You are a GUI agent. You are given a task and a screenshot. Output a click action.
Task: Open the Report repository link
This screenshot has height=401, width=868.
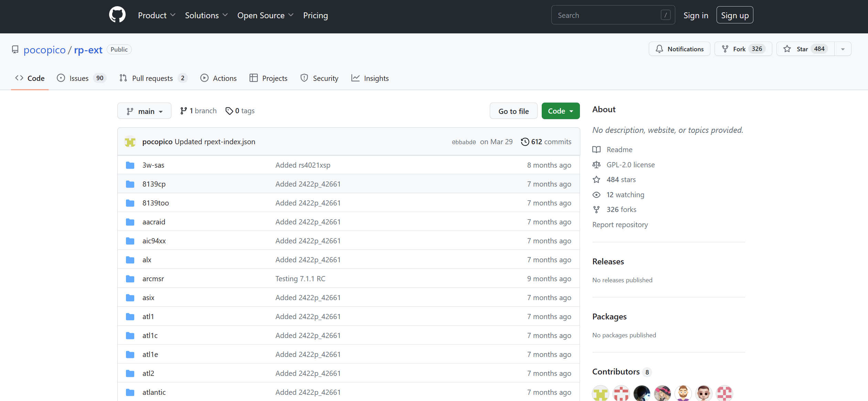620,225
